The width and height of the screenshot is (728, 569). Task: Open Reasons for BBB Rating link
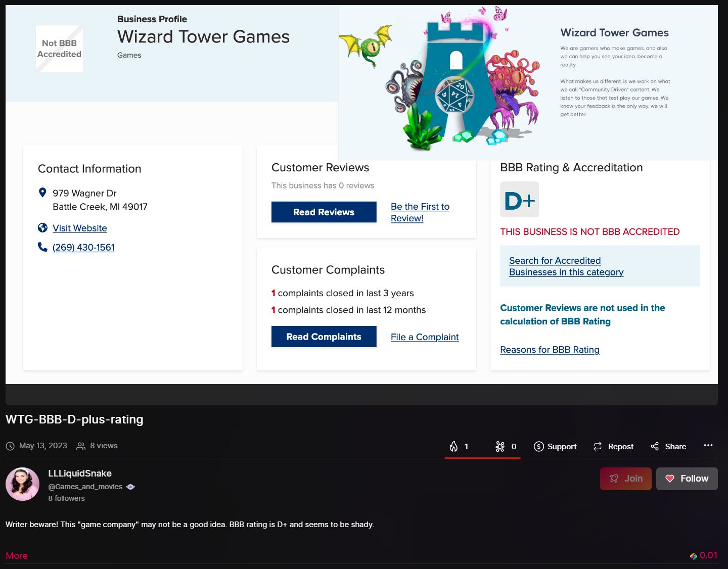tap(550, 350)
